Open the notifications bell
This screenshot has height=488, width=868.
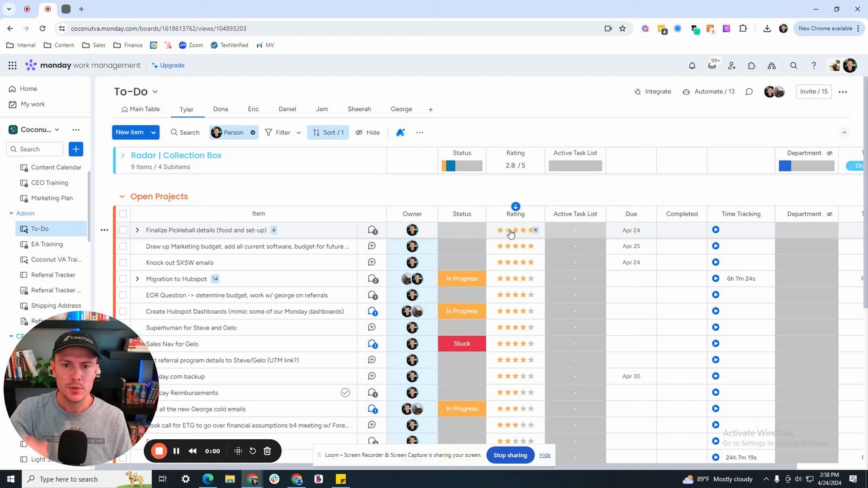pyautogui.click(x=692, y=65)
